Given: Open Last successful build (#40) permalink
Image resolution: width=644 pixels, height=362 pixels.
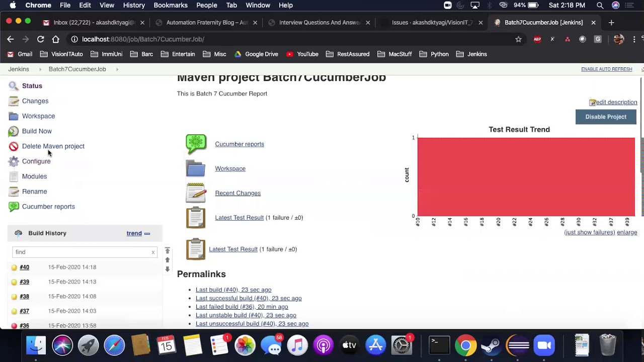Looking at the screenshot, I should [249, 298].
